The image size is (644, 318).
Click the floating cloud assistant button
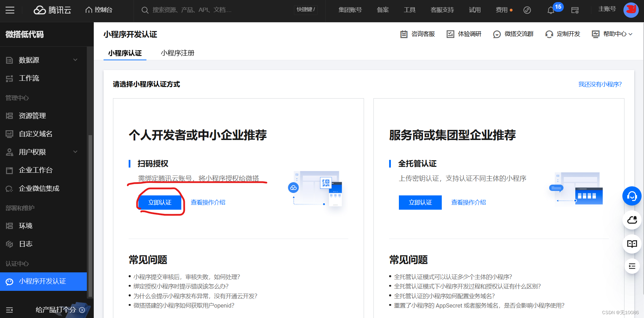click(x=632, y=220)
